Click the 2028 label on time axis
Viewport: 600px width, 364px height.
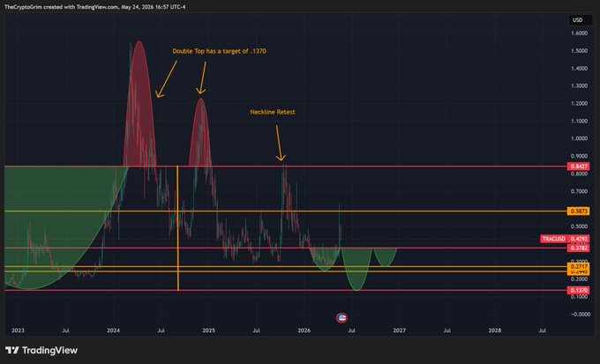[494, 331]
